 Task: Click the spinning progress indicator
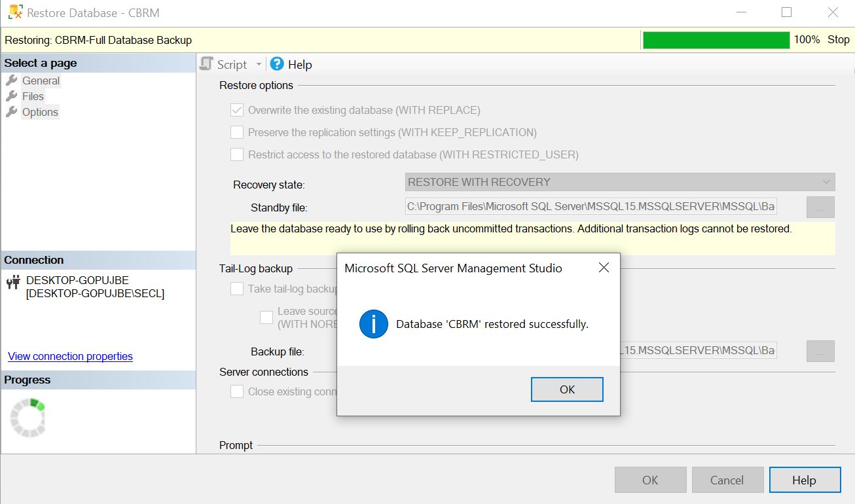pyautogui.click(x=27, y=417)
